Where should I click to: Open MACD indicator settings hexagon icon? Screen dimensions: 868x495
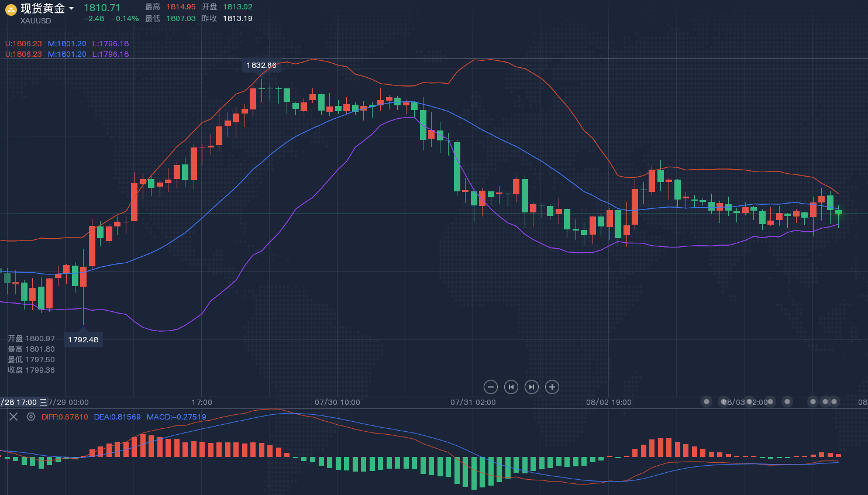[x=31, y=417]
